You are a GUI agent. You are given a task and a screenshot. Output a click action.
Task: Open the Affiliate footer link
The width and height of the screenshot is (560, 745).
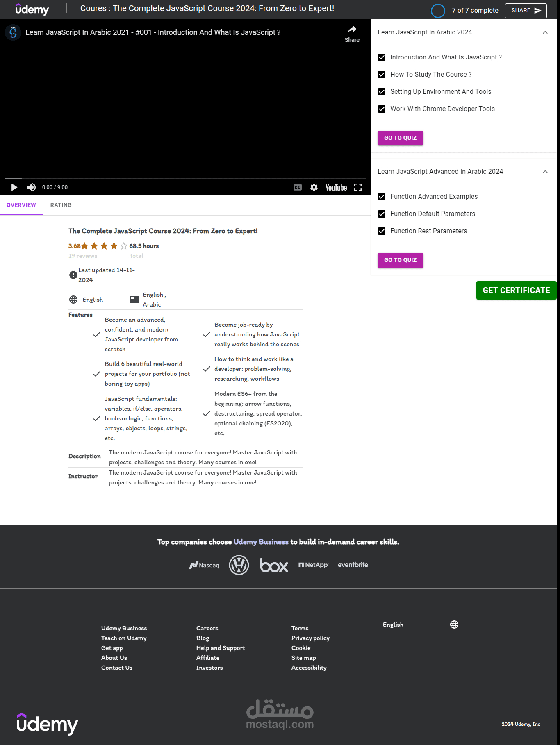pyautogui.click(x=208, y=658)
